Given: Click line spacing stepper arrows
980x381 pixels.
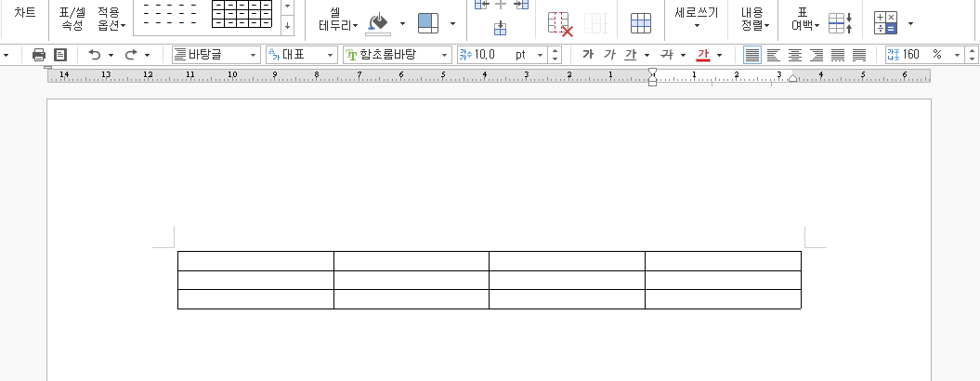Looking at the screenshot, I should pyautogui.click(x=972, y=55).
